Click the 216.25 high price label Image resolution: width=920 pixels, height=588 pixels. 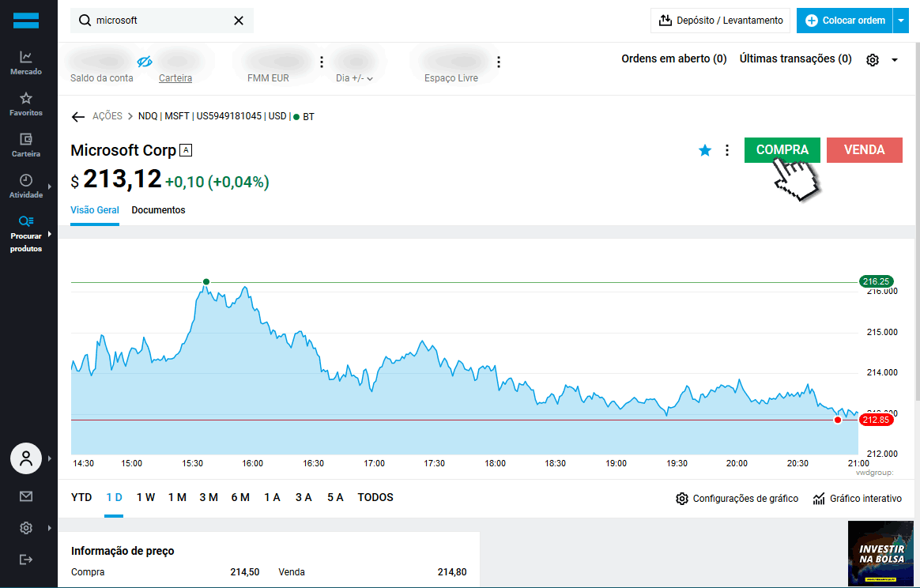[x=876, y=281]
